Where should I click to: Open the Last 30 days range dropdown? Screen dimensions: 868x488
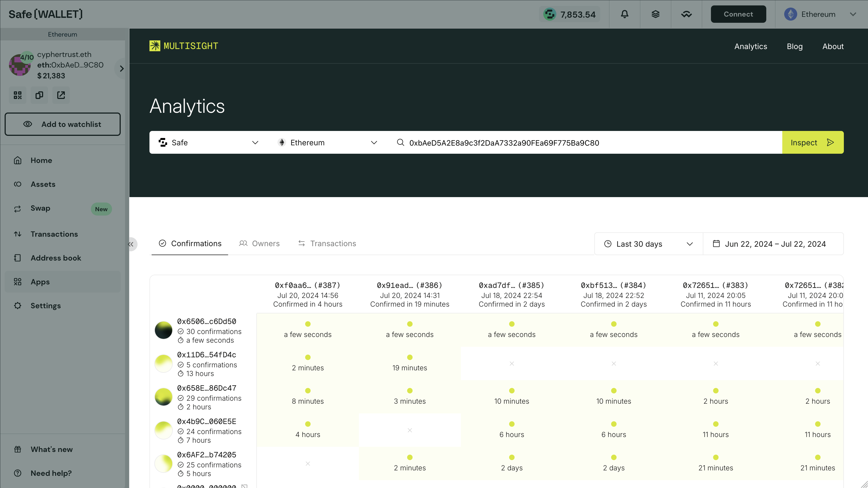click(649, 244)
